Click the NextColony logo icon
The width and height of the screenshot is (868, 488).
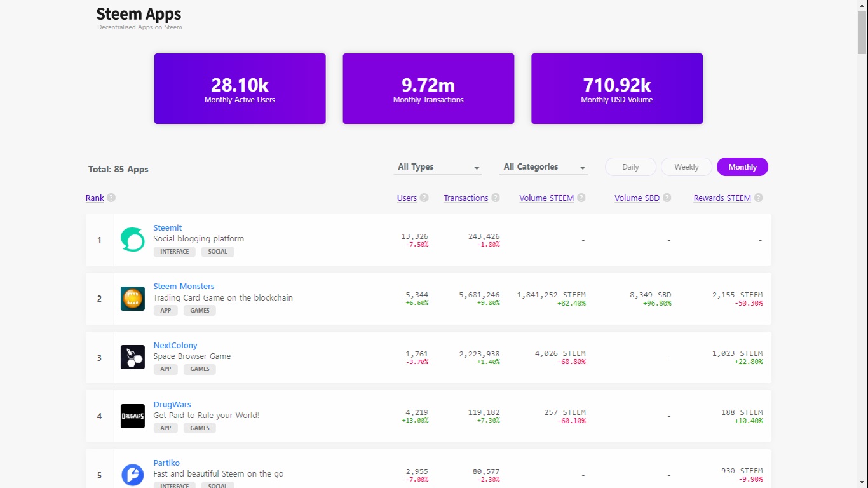[x=133, y=357]
